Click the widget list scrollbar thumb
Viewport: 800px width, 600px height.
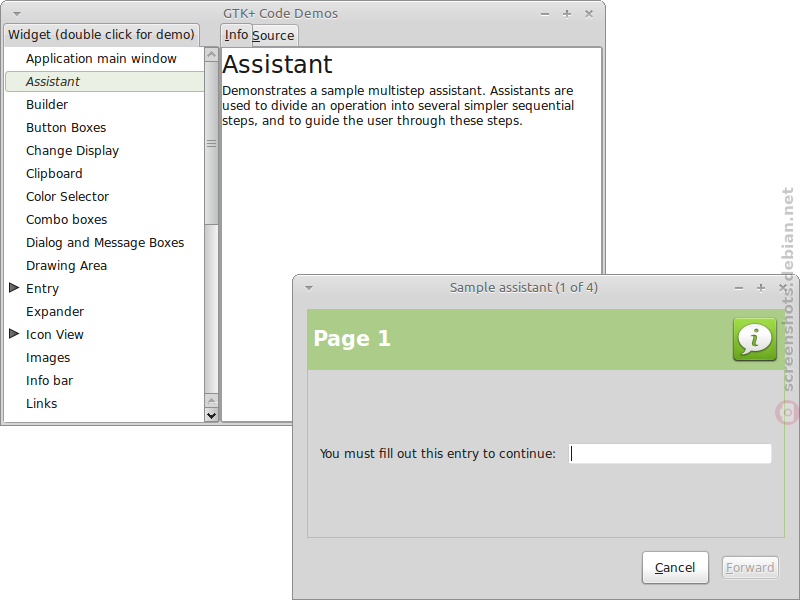point(211,143)
